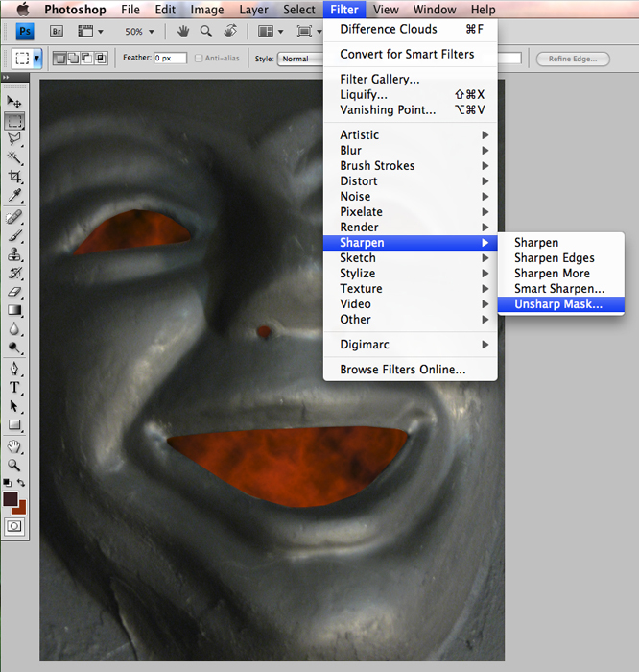Select the Crop tool
Viewport: 639px width, 672px height.
coord(14,176)
